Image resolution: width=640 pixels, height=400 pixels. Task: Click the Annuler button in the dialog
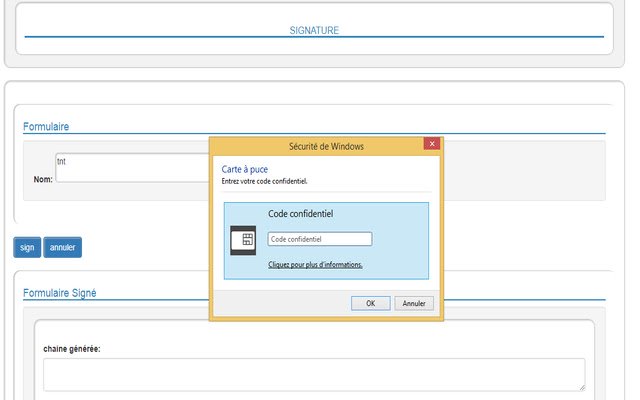414,303
